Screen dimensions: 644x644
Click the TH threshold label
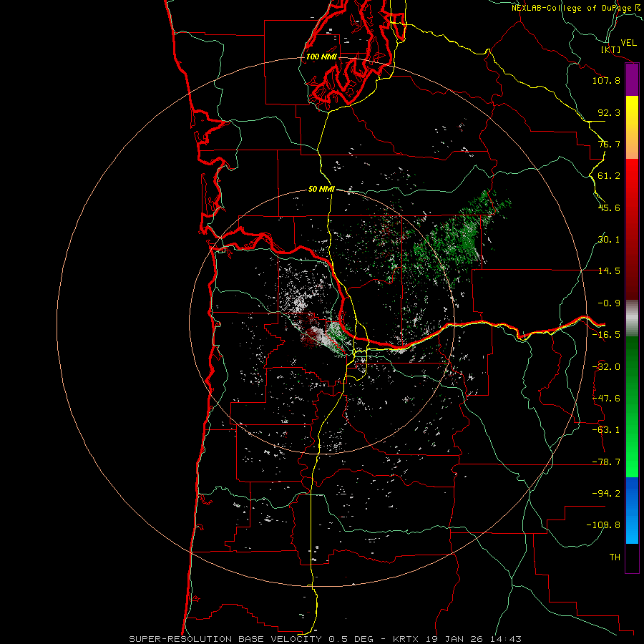click(615, 557)
